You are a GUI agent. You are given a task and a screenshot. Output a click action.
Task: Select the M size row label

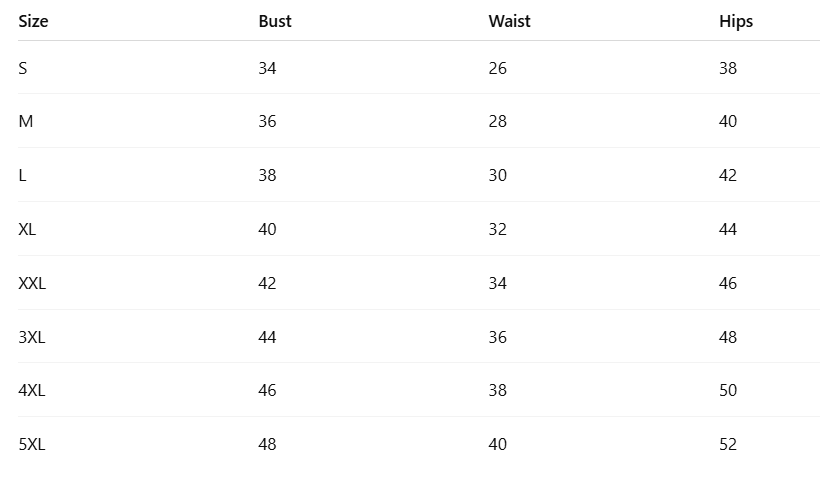coord(26,121)
